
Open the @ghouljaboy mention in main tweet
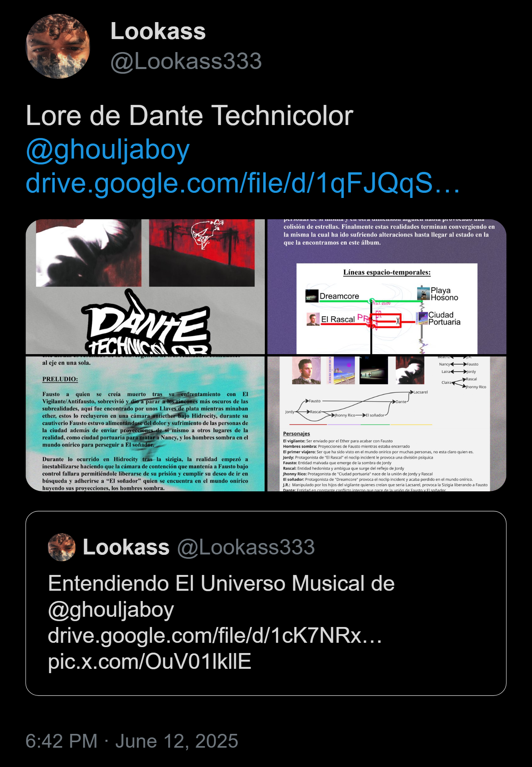(108, 150)
